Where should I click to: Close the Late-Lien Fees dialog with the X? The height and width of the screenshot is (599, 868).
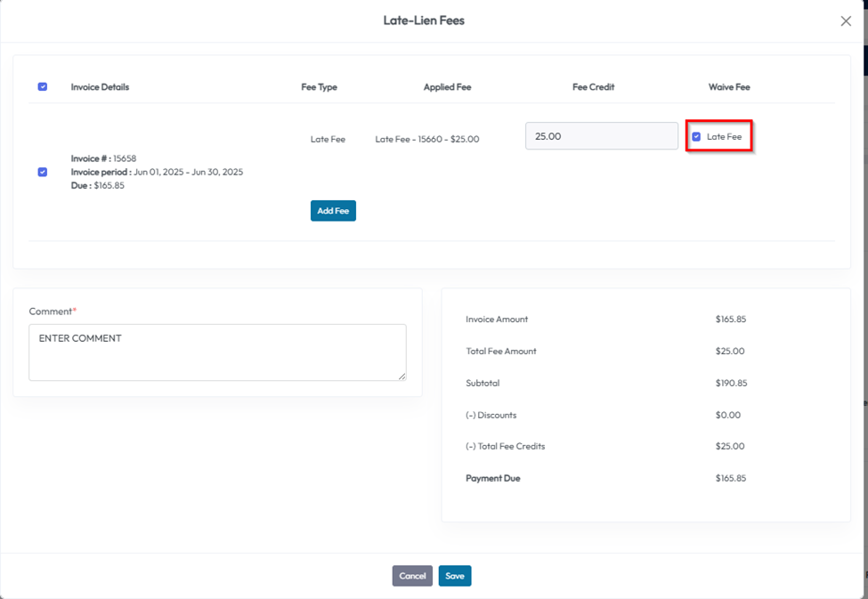pos(846,21)
